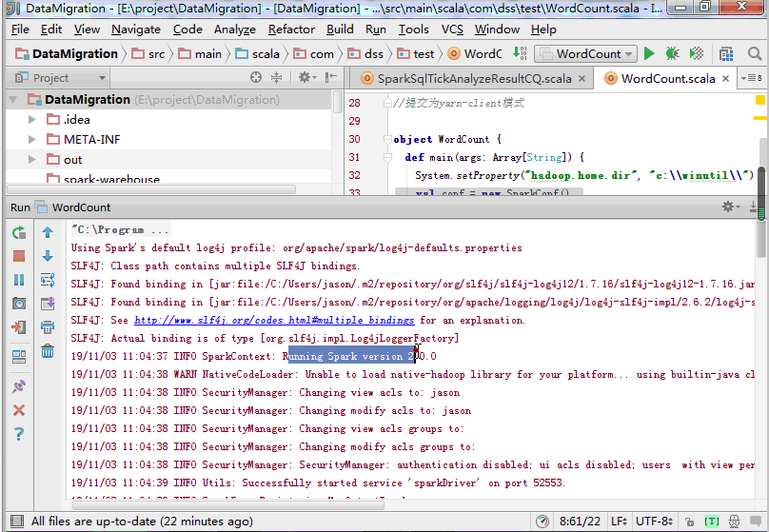Screen dimensions: 769x532
Task: Click the yellow warning marker in editor stripe
Action: (760, 99)
